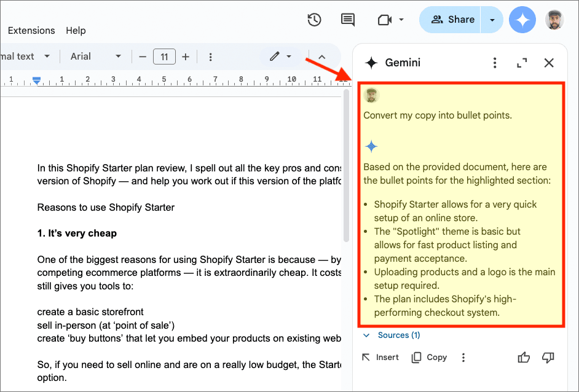Viewport: 579px width, 392px height.
Task: Increase font size with plus button
Action: (186, 57)
